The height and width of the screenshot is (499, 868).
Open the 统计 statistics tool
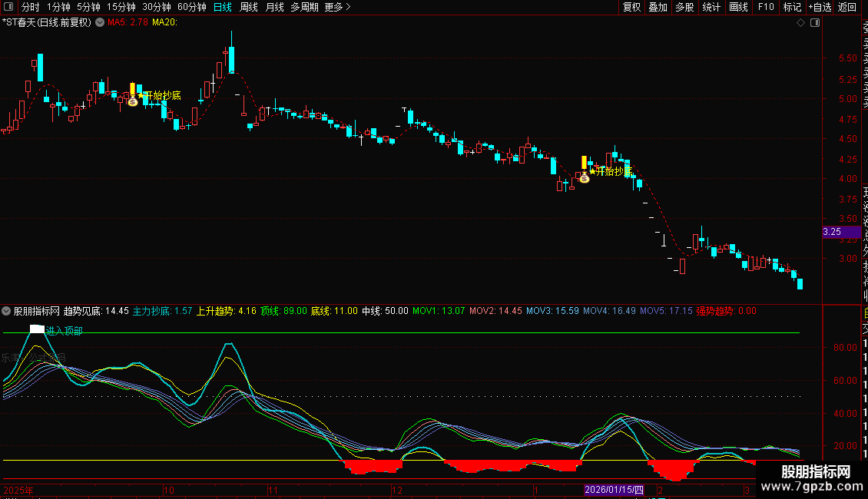711,7
